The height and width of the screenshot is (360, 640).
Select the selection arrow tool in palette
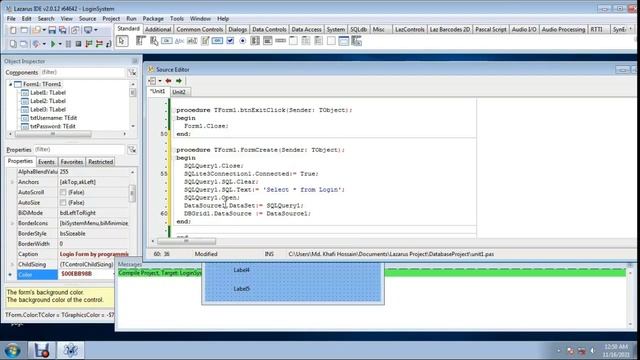click(122, 41)
